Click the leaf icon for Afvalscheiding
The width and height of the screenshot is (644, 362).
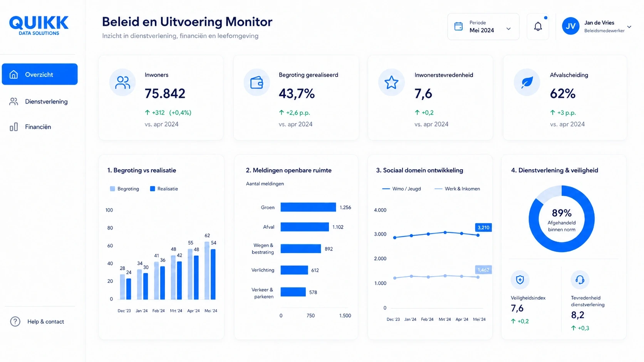point(527,82)
